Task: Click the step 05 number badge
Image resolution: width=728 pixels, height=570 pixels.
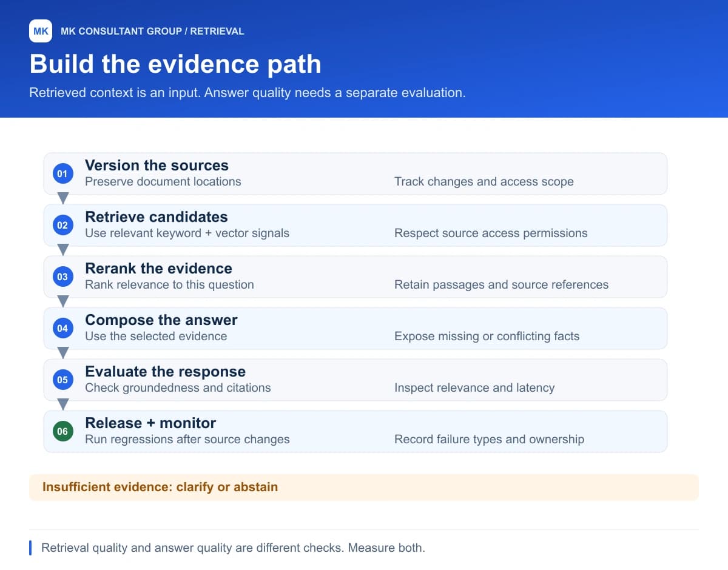Action: pos(62,380)
